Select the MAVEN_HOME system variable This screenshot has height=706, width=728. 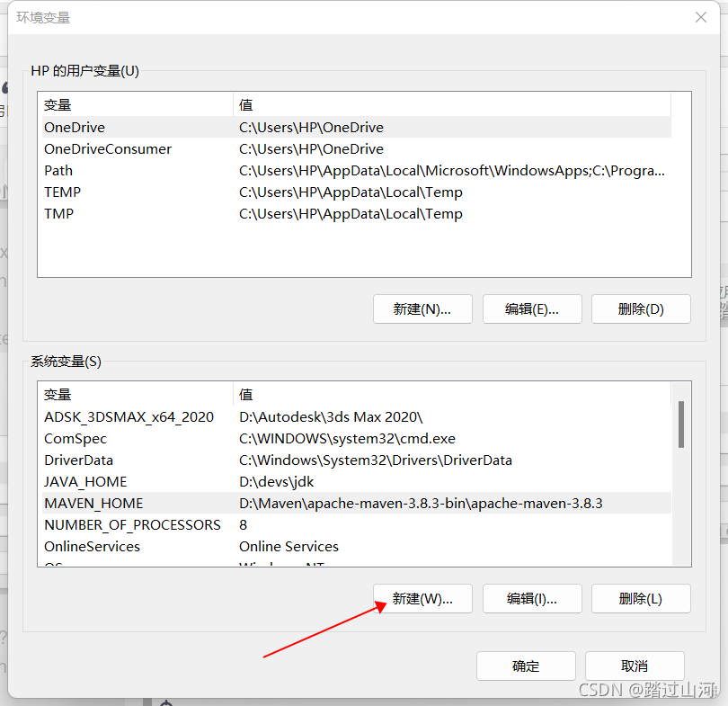pyautogui.click(x=357, y=504)
